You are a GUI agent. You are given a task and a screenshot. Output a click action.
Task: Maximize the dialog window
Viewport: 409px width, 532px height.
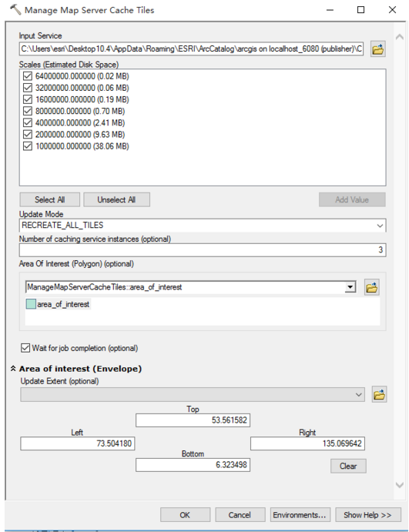click(361, 10)
